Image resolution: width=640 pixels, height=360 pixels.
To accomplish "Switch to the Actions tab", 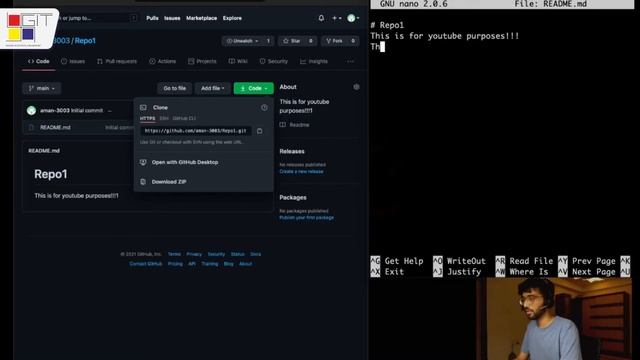I will (162, 61).
